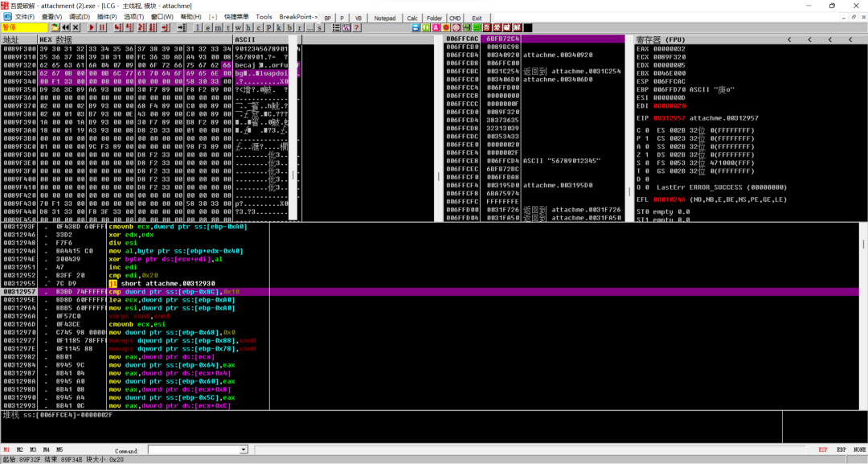This screenshot has width=868, height=464.
Task: Click the pink 'A' plugin icon
Action: click(436, 27)
